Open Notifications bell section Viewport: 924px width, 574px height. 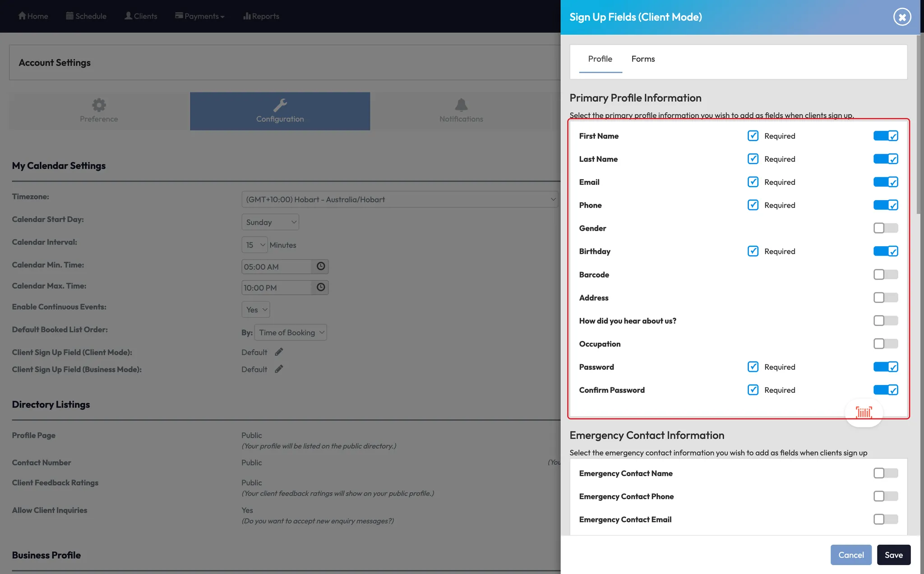tap(461, 111)
